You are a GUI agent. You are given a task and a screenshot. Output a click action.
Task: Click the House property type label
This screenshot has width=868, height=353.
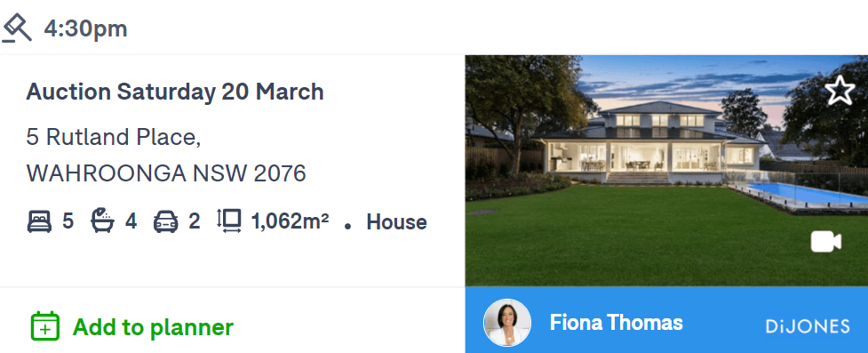pos(396,222)
